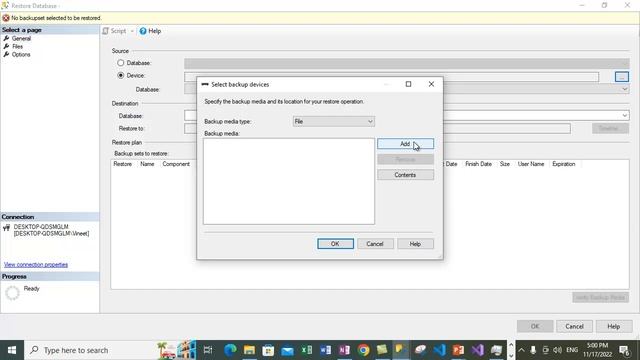Open Google Chrome from taskbar
This screenshot has width=640, height=360.
point(363,350)
